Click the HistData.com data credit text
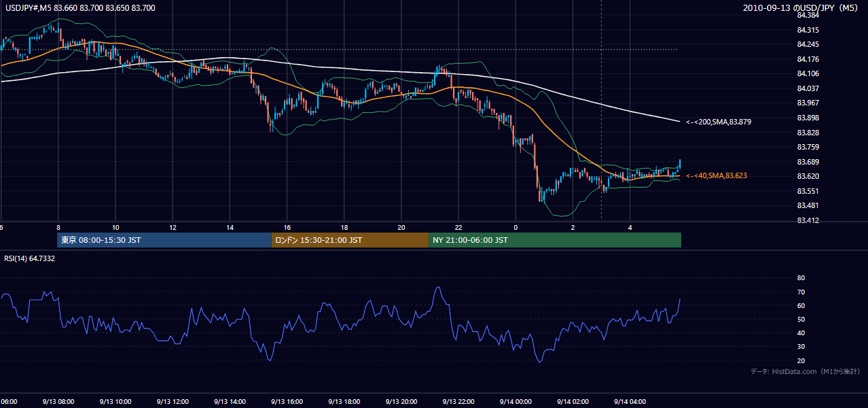Viewport: 868px width, 408px height. 806,371
